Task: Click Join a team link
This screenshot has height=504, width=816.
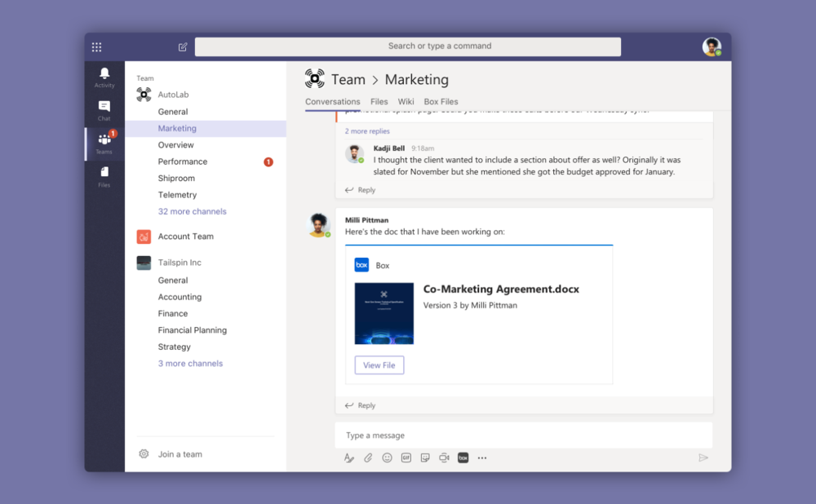Action: tap(180, 454)
